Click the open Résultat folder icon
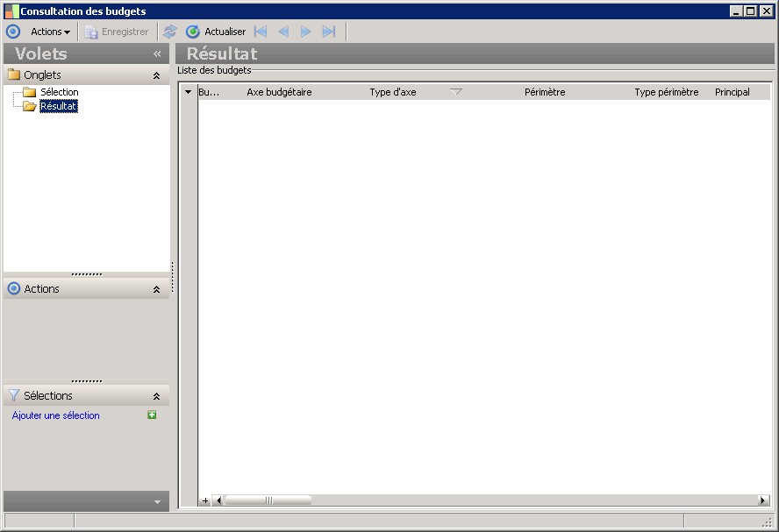 tap(30, 106)
